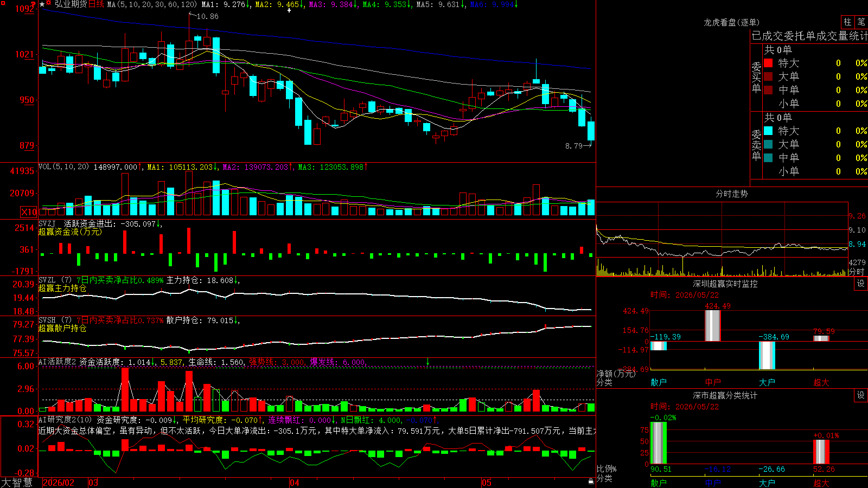The width and height of the screenshot is (868, 488).
Task: Click the 强势线: 3.000 label
Action: [x=277, y=362]
